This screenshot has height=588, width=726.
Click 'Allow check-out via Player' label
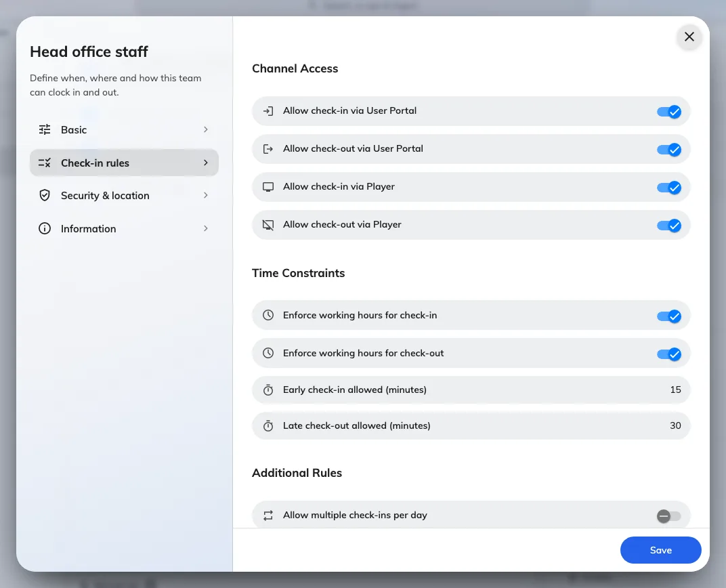pyautogui.click(x=342, y=224)
